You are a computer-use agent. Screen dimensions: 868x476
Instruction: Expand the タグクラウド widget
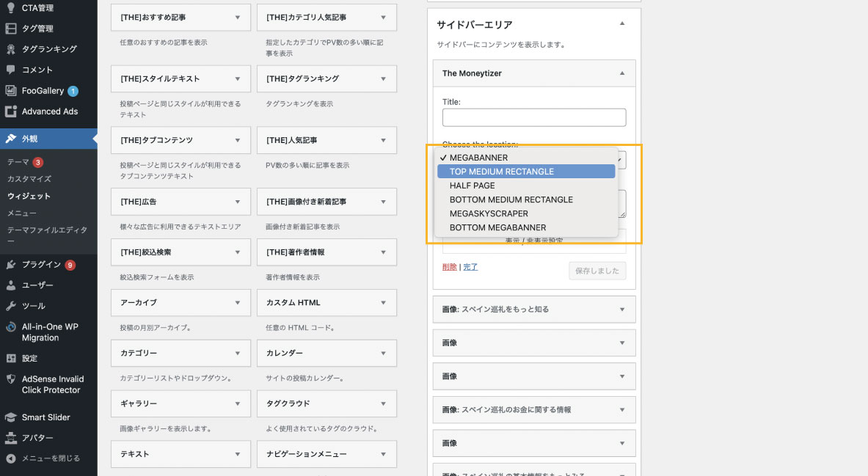pos(383,404)
